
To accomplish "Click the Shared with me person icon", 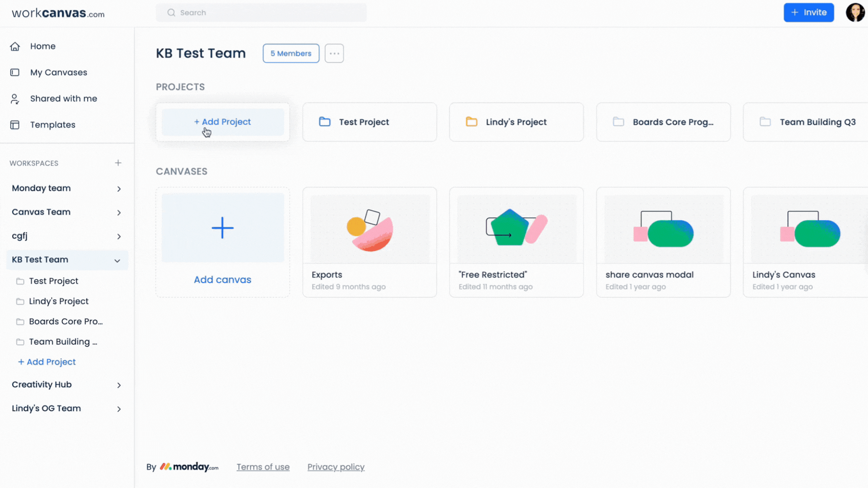I will click(x=15, y=99).
